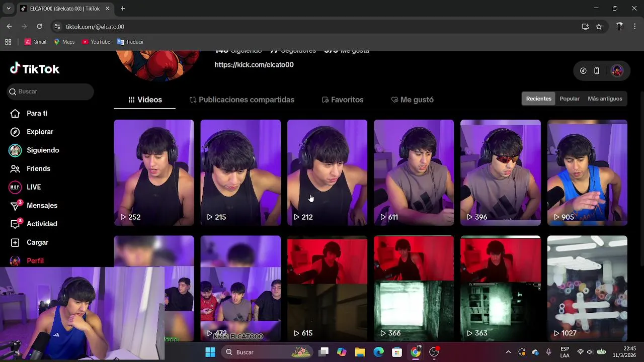Open the Chrome menu three dots
The image size is (644, 362).
click(635, 27)
